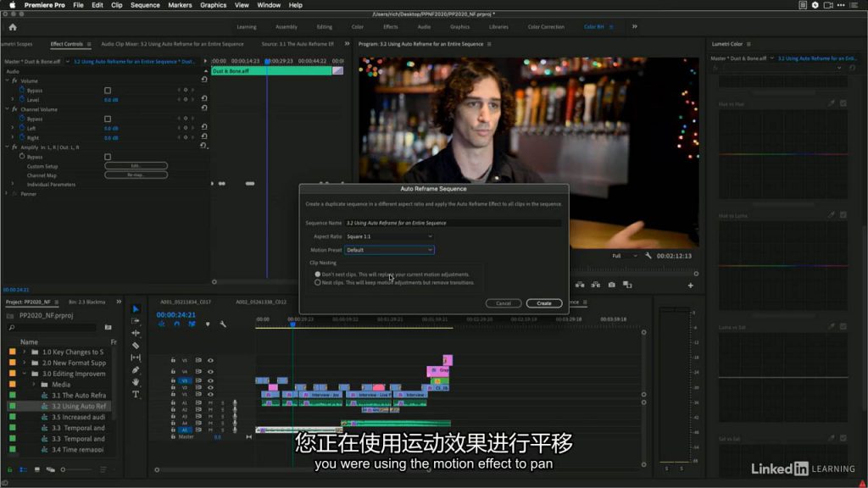The width and height of the screenshot is (868, 488).
Task: Open the Apple menu
Action: (12, 5)
